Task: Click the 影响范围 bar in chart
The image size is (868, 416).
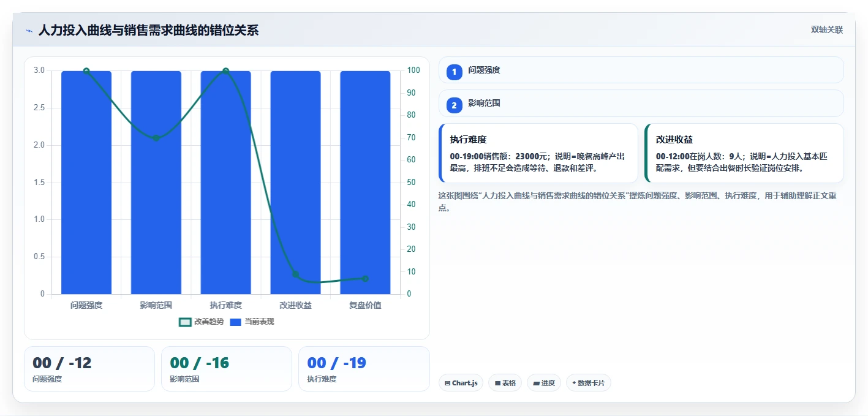Action: (156, 183)
